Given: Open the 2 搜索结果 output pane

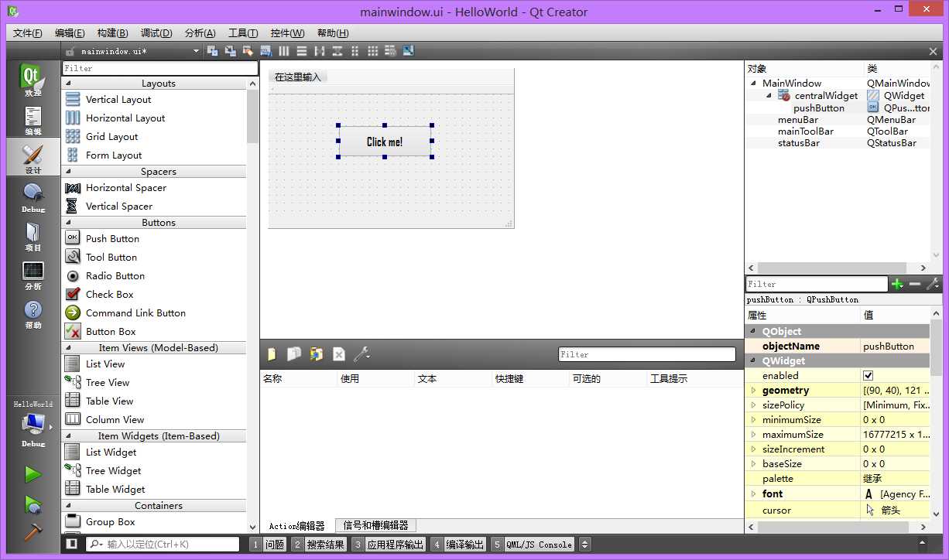Looking at the screenshot, I should [x=319, y=544].
